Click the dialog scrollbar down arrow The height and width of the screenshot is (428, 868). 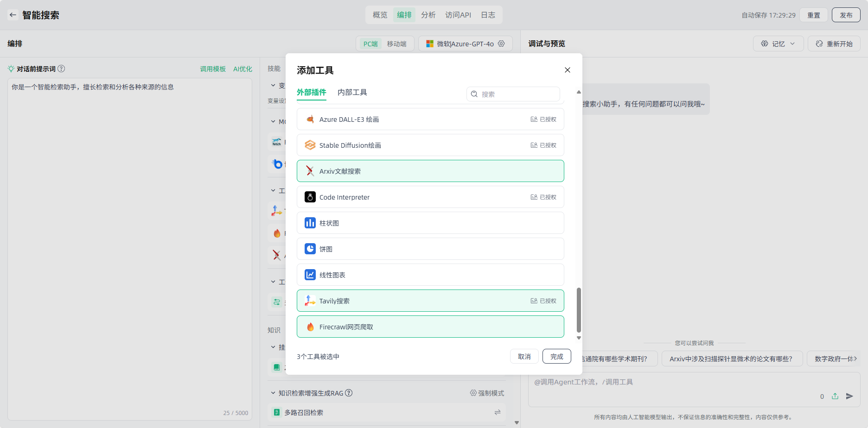579,338
